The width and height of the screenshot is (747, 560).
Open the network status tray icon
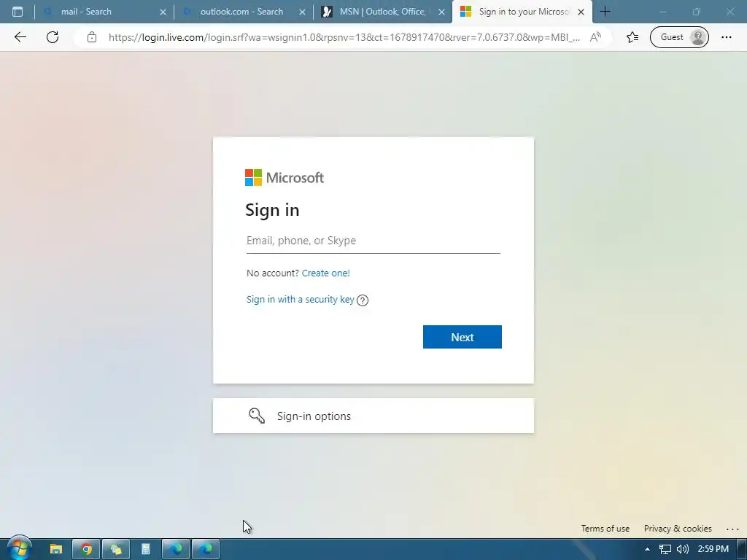(665, 549)
